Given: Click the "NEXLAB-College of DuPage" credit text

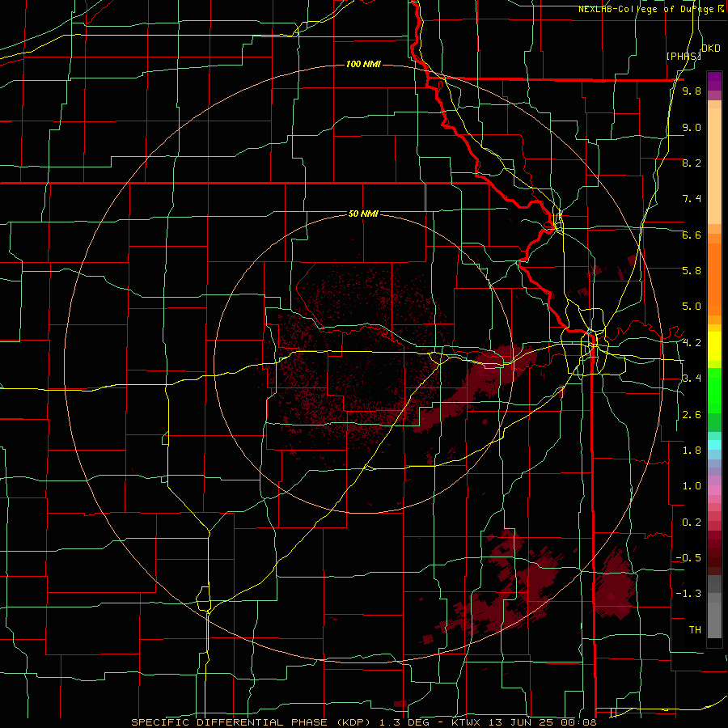Looking at the screenshot, I should [x=647, y=9].
